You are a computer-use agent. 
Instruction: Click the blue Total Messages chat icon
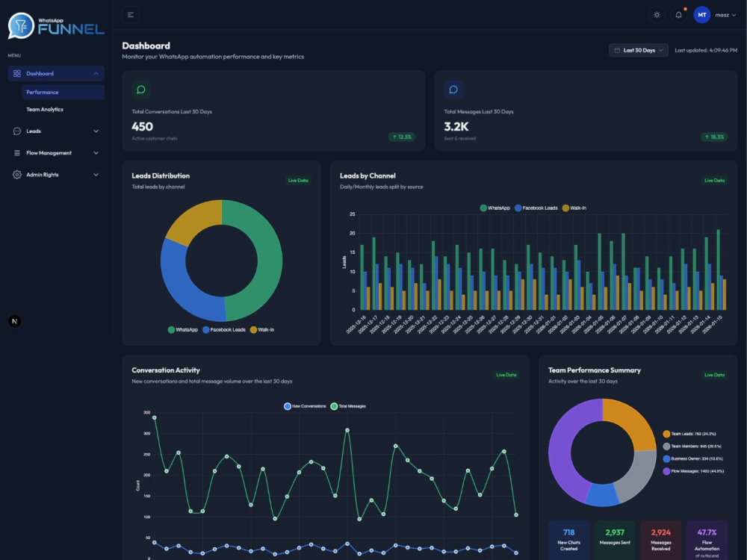click(x=453, y=90)
